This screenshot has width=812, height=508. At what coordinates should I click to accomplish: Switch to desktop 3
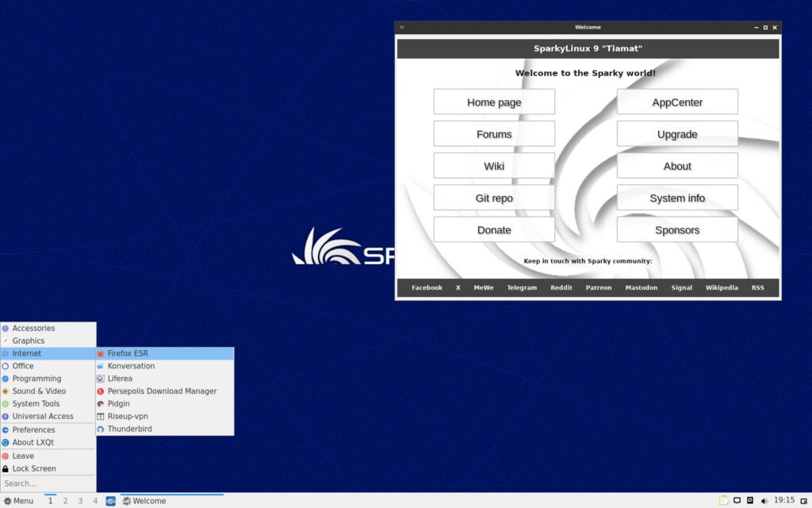(80, 501)
